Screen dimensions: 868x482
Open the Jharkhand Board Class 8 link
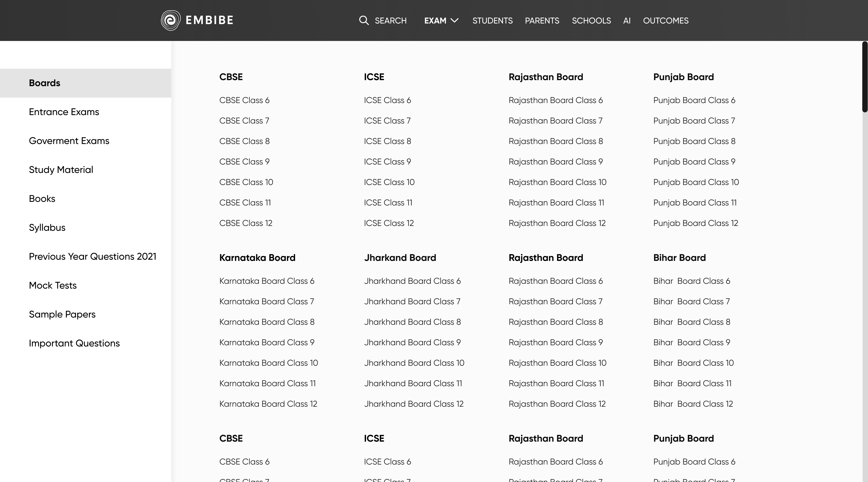click(412, 322)
